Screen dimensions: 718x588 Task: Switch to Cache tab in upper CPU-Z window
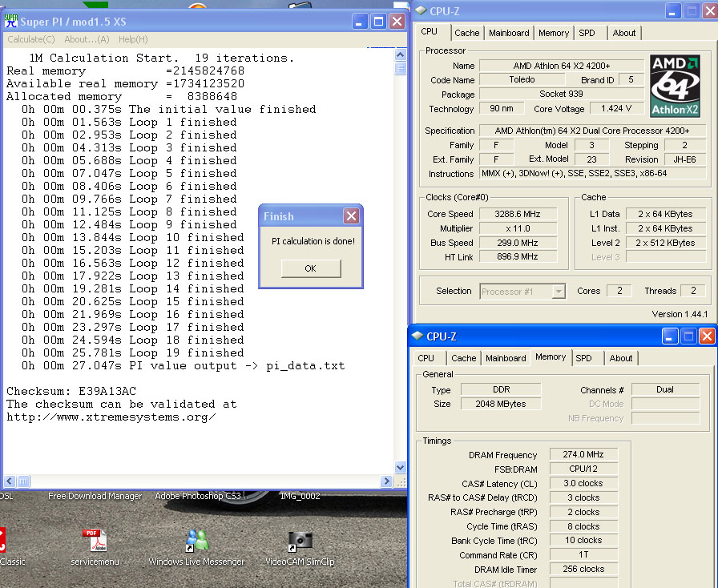pyautogui.click(x=466, y=33)
